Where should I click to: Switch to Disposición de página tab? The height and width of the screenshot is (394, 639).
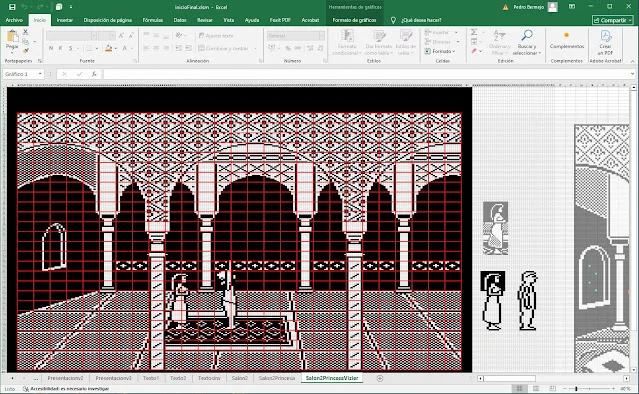point(108,20)
